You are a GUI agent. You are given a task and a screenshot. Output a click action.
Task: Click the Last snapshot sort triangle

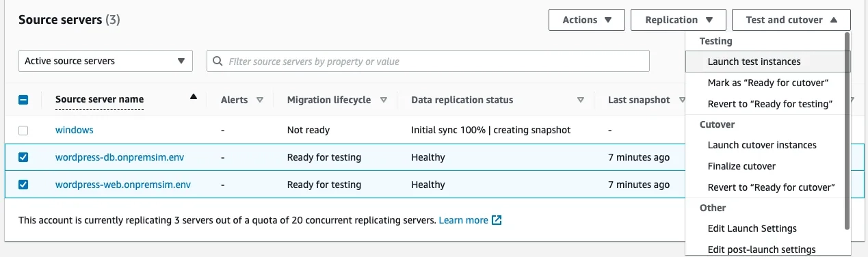point(681,100)
